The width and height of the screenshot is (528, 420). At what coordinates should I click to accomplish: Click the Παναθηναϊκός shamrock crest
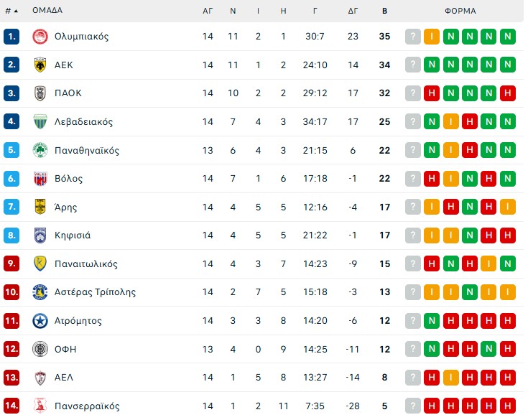pos(40,150)
